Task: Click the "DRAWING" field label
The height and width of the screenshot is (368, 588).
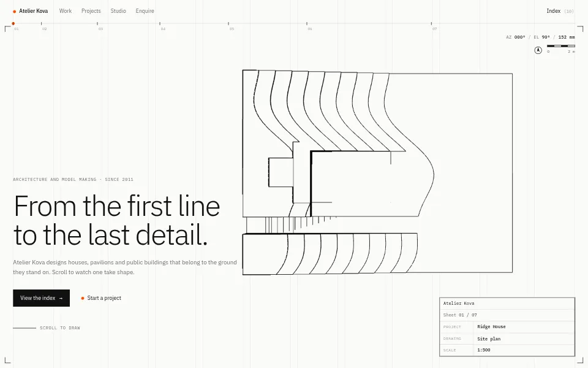Action: coord(452,339)
